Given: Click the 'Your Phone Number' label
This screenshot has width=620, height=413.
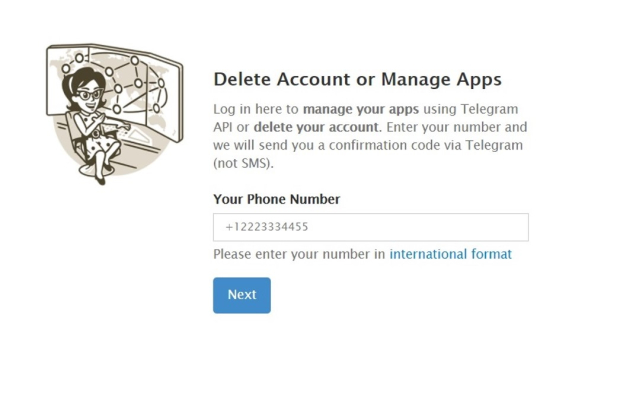Looking at the screenshot, I should click(276, 199).
